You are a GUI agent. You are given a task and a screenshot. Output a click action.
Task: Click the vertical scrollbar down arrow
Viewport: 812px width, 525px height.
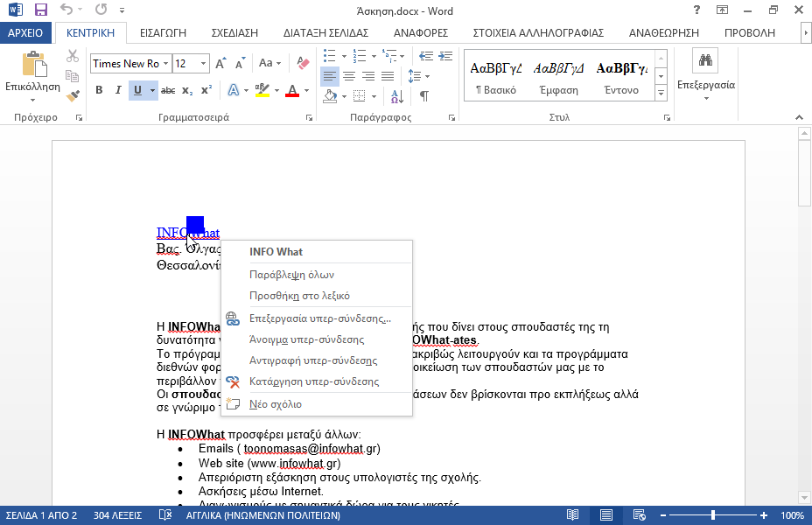click(804, 498)
